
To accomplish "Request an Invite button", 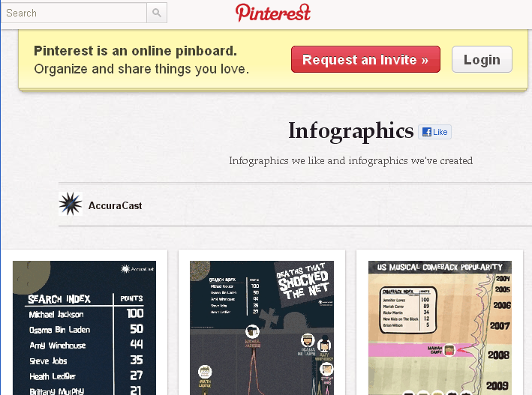I will point(365,59).
